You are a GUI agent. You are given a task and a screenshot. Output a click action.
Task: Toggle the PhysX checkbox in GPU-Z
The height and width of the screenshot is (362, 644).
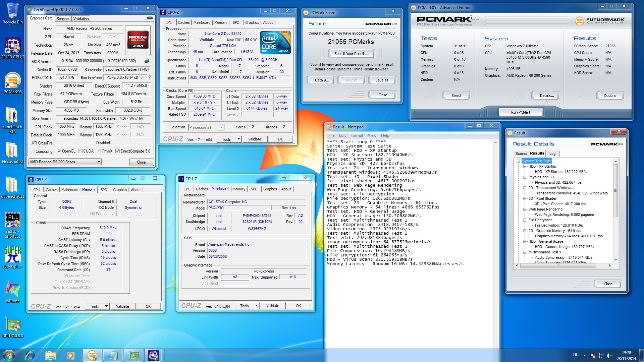click(x=99, y=151)
